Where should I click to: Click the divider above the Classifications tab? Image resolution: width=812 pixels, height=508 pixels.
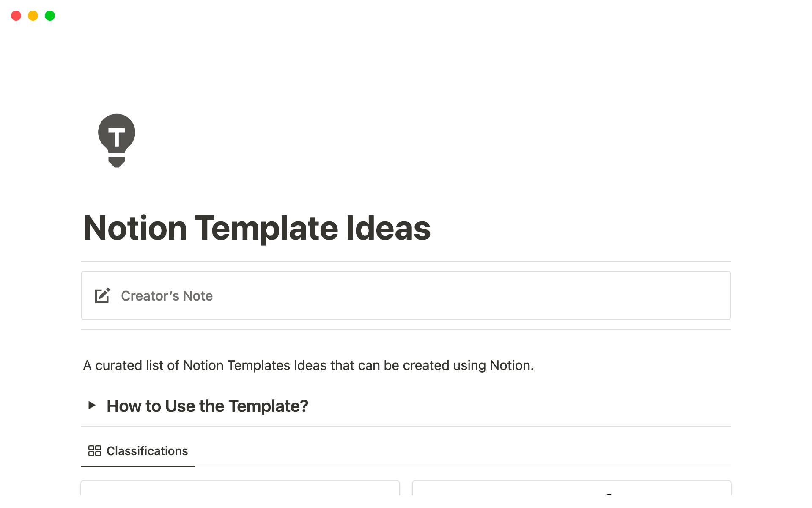406,426
